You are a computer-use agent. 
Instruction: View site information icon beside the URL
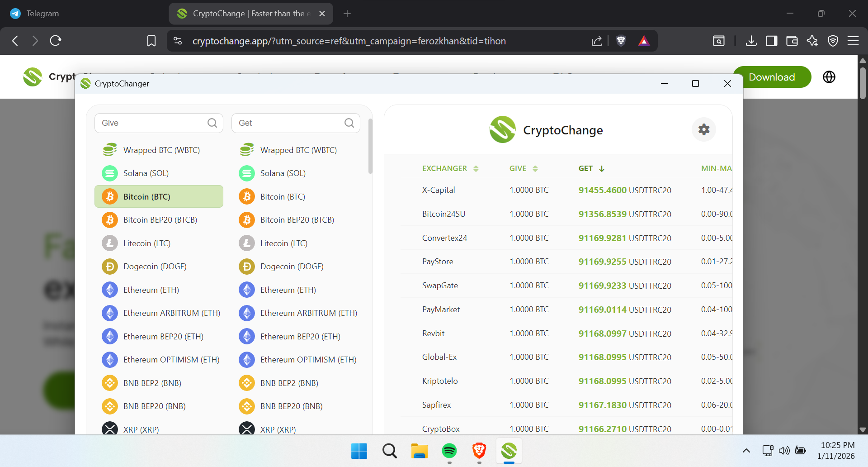coord(178,41)
